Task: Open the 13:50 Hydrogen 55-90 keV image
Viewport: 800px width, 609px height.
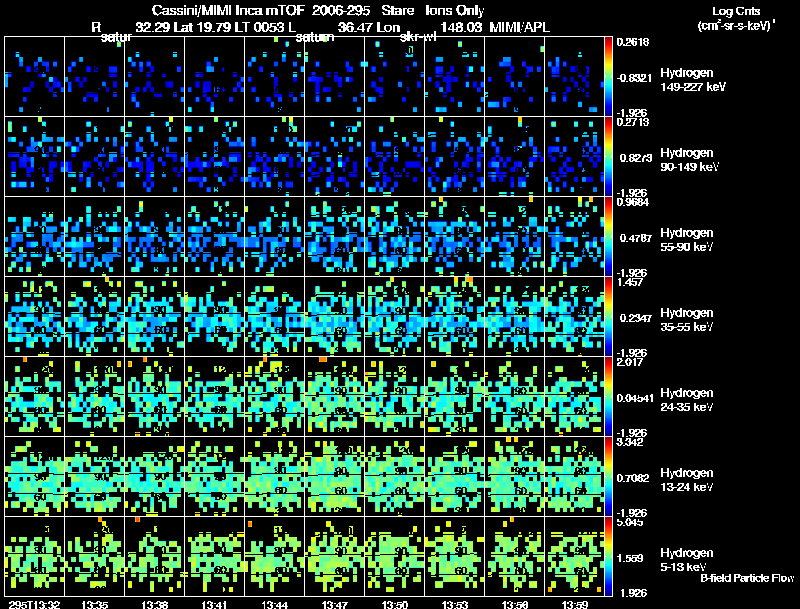Action: tap(394, 237)
